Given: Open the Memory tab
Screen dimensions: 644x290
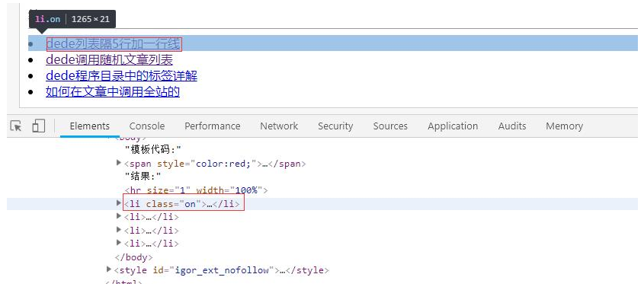Looking at the screenshot, I should click(564, 126).
